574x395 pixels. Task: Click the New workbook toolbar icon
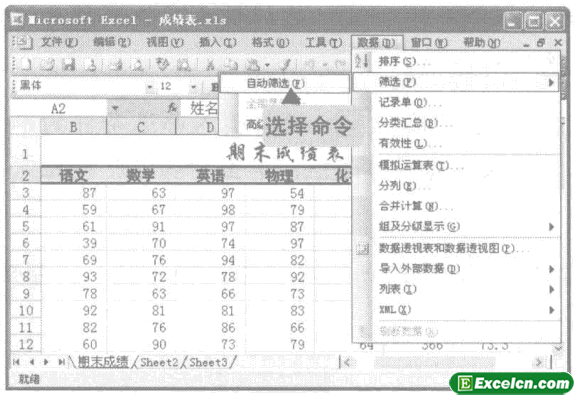pos(26,65)
